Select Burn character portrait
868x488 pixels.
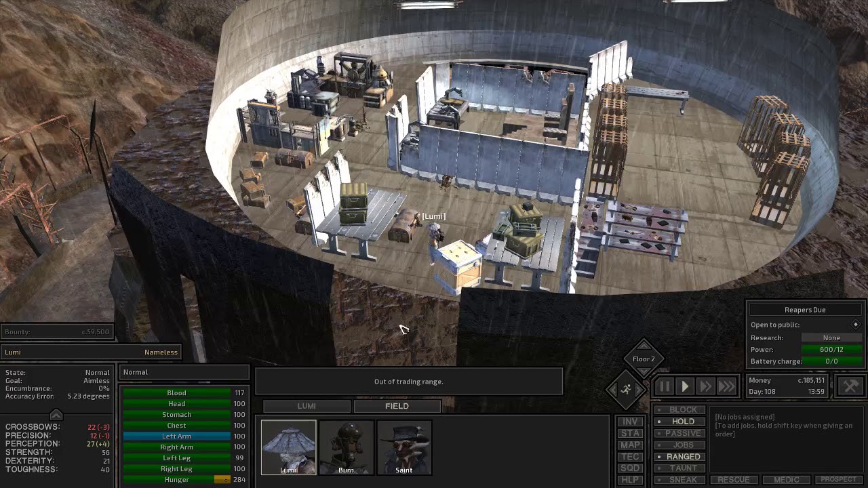pos(346,447)
